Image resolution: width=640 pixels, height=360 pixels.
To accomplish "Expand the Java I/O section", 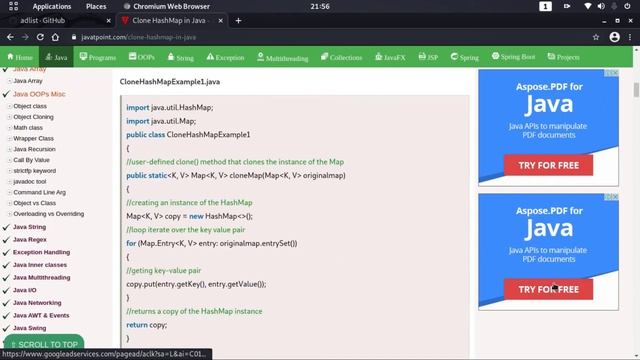I will point(24,290).
